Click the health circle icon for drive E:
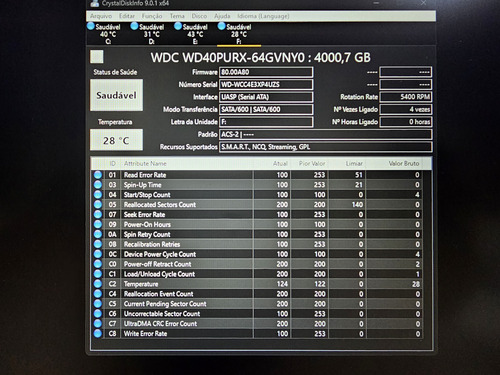 pos(178,26)
